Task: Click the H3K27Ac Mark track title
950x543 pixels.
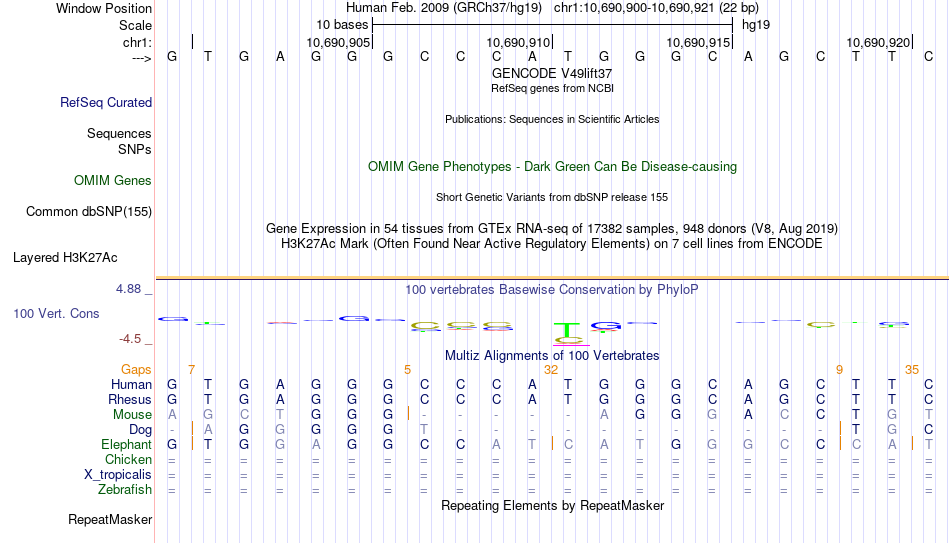Action: click(552, 244)
